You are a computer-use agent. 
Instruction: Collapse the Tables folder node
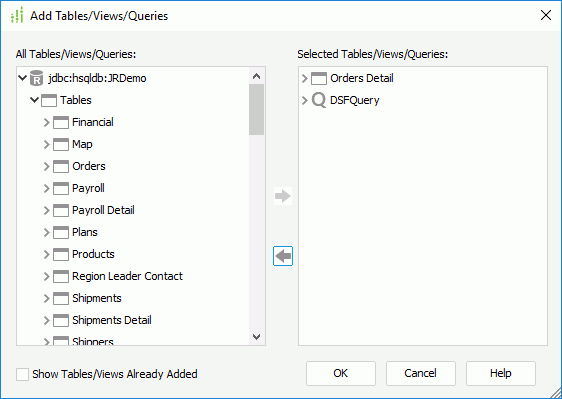click(34, 100)
